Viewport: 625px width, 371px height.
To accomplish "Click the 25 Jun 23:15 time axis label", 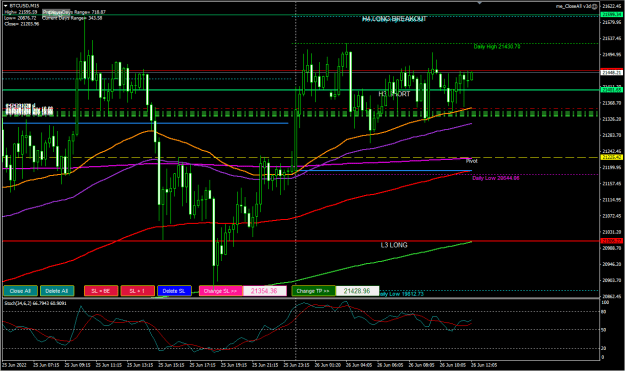I will point(297,365).
